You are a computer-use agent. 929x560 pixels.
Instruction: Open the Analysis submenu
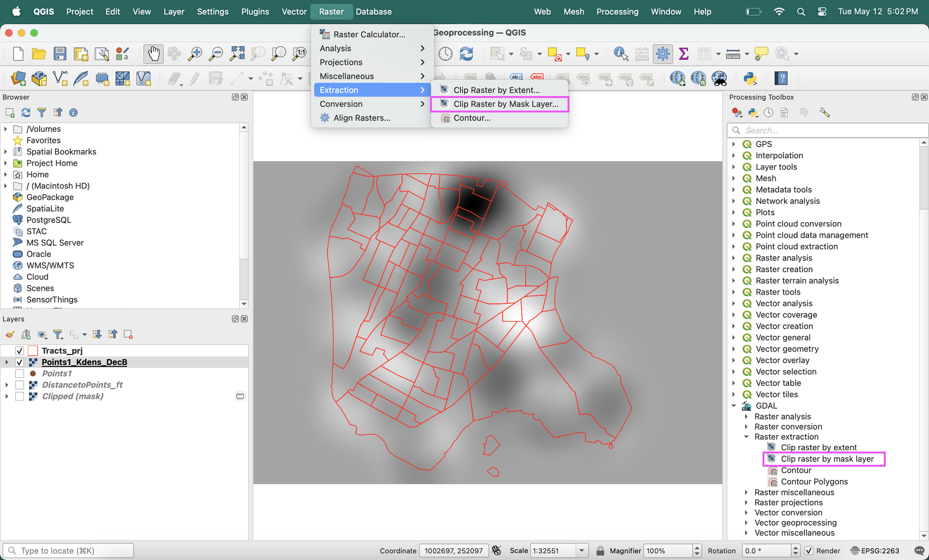[372, 48]
